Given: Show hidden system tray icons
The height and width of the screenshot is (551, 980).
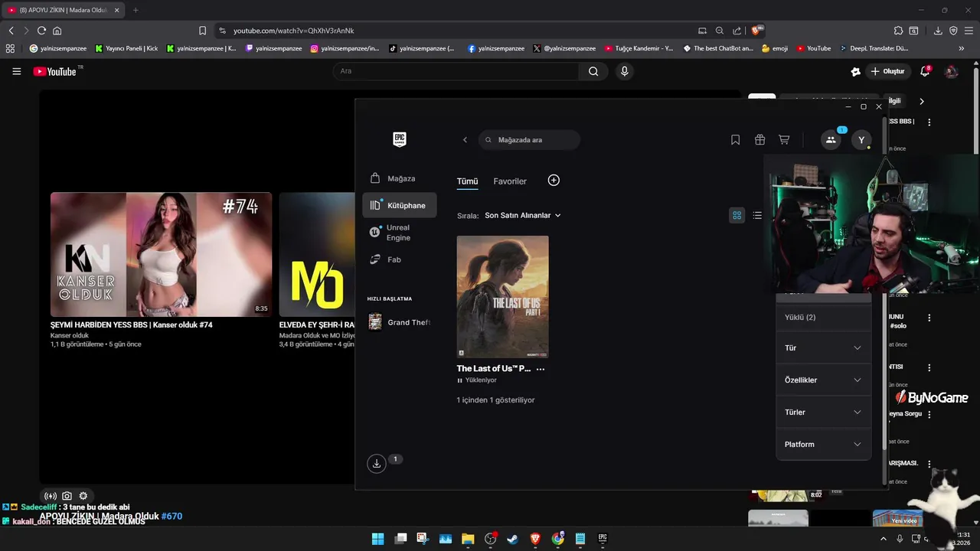Looking at the screenshot, I should (884, 539).
